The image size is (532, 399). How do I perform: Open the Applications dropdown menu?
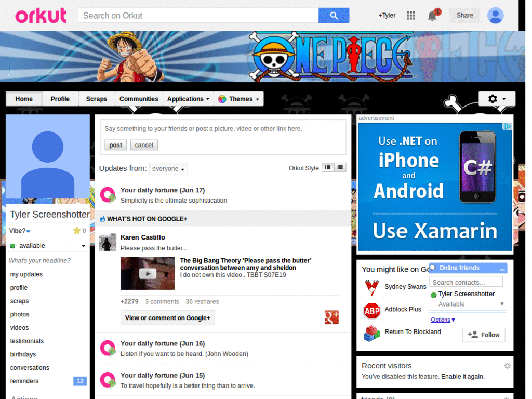point(188,99)
